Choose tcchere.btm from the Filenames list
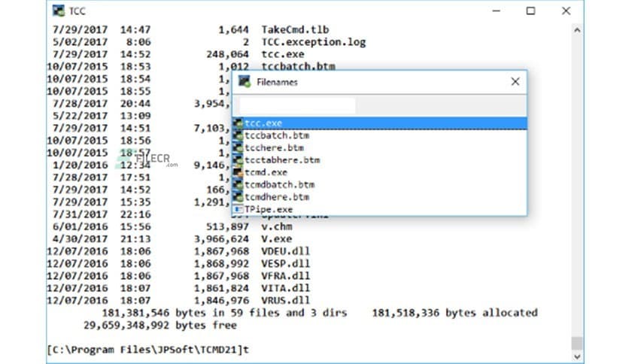This screenshot has height=364, width=629. pyautogui.click(x=379, y=148)
